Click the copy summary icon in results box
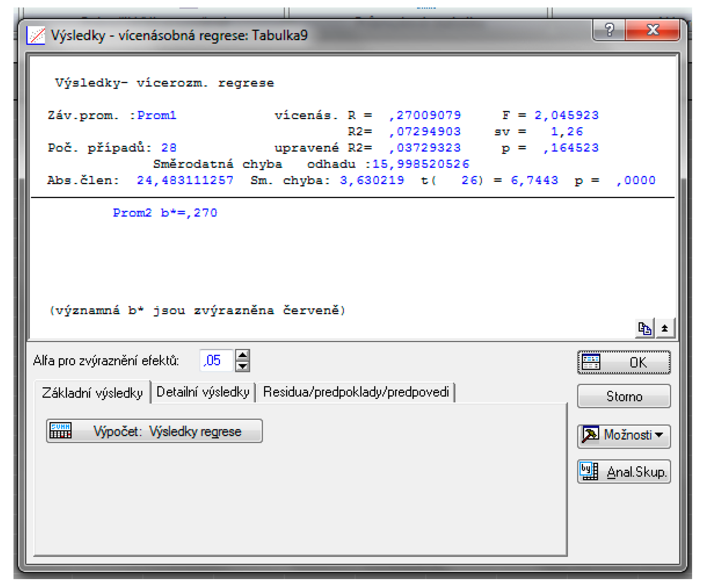Image resolution: width=703 pixels, height=588 pixels. (x=644, y=329)
